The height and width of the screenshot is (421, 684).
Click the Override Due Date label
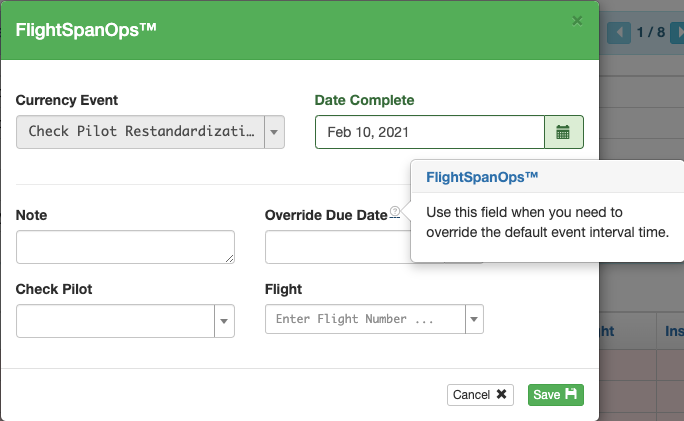(x=326, y=215)
